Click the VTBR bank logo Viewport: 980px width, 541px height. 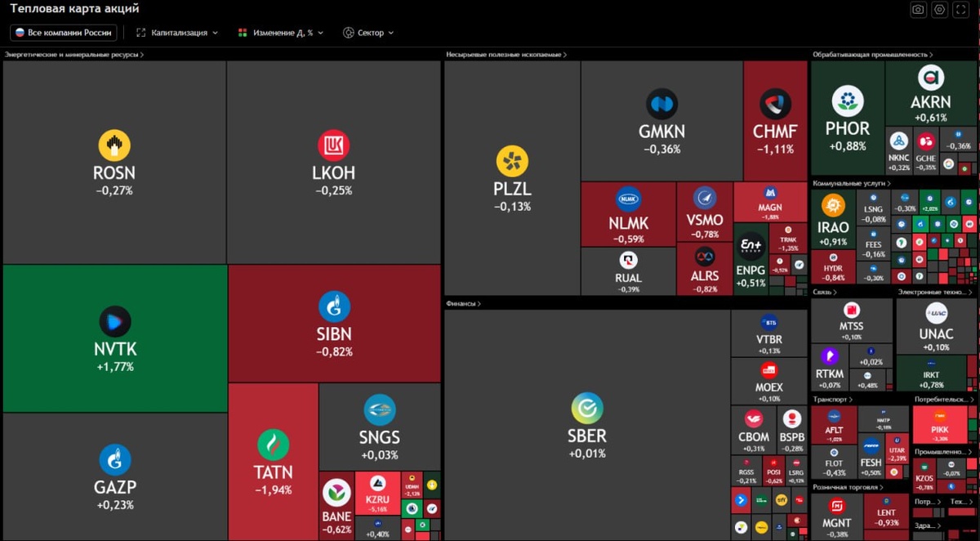[x=768, y=322]
